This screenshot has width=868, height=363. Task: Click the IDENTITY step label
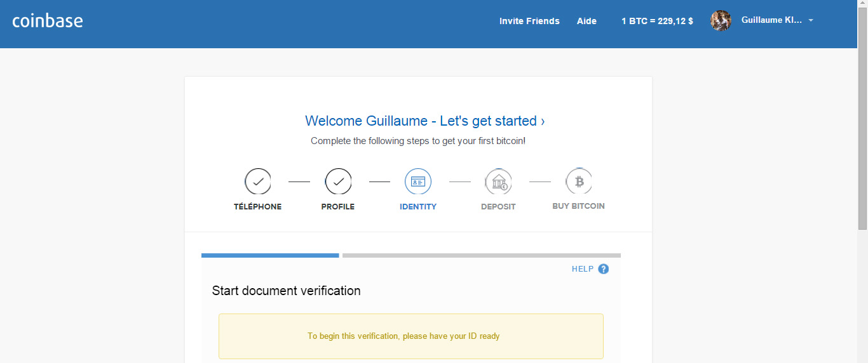(x=418, y=207)
